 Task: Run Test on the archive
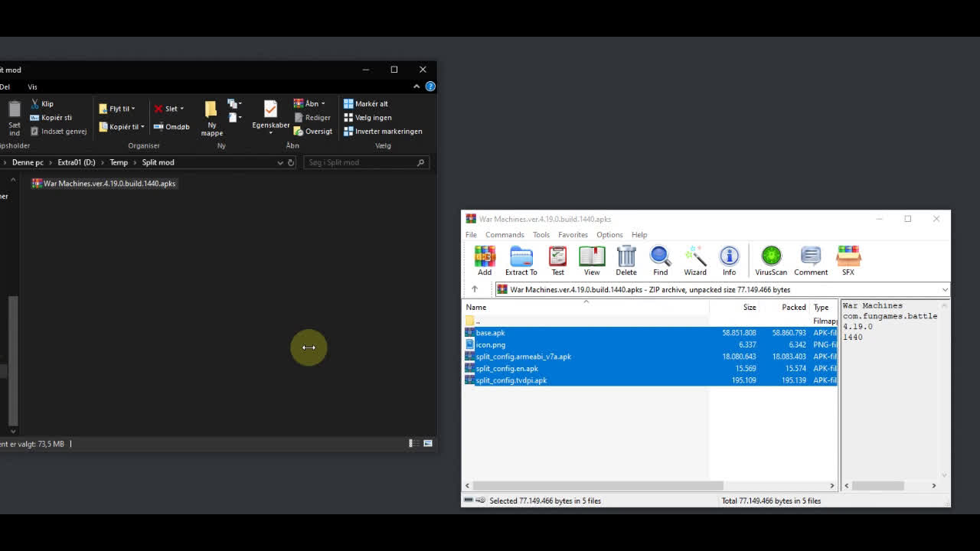[x=557, y=260]
